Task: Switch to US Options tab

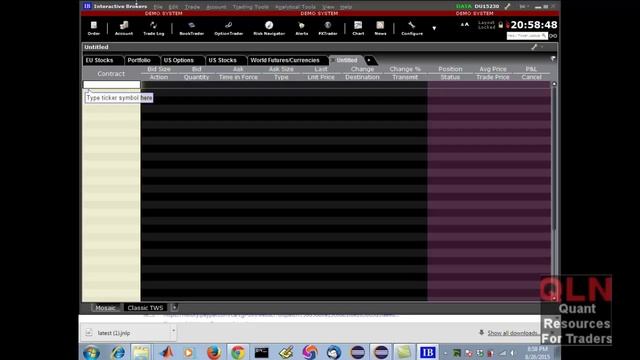Action: click(x=179, y=60)
